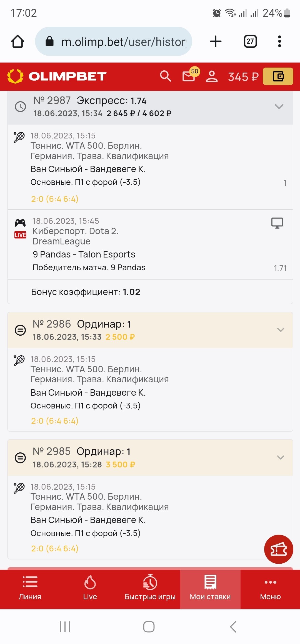Collapse bet № 2985 Ординар chevron

click(x=281, y=457)
